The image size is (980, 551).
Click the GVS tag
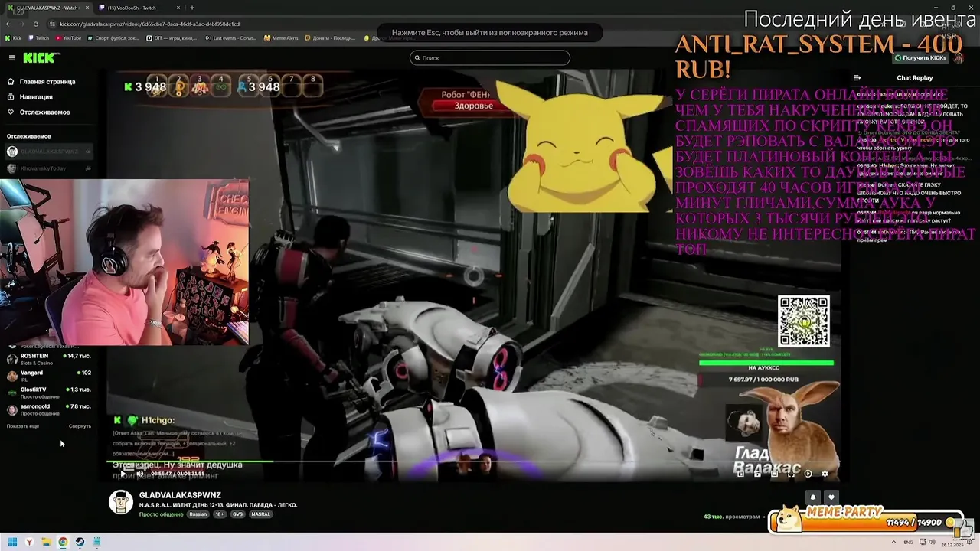(237, 514)
